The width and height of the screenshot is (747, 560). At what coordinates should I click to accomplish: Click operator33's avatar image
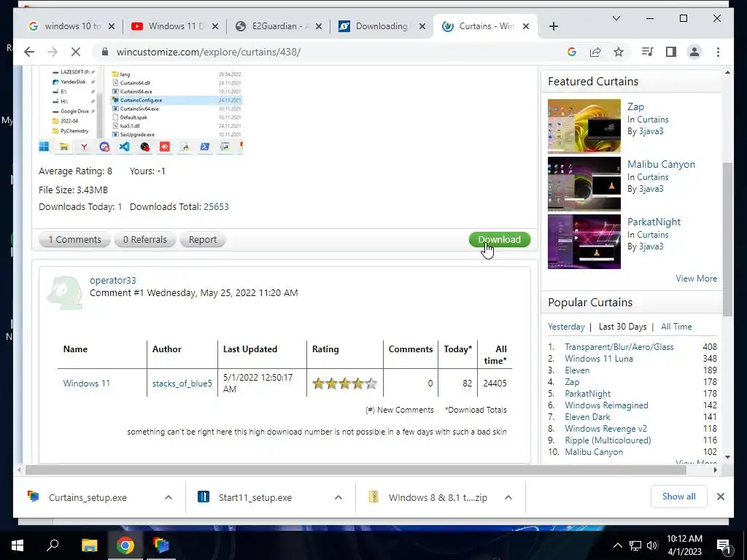pyautogui.click(x=64, y=292)
